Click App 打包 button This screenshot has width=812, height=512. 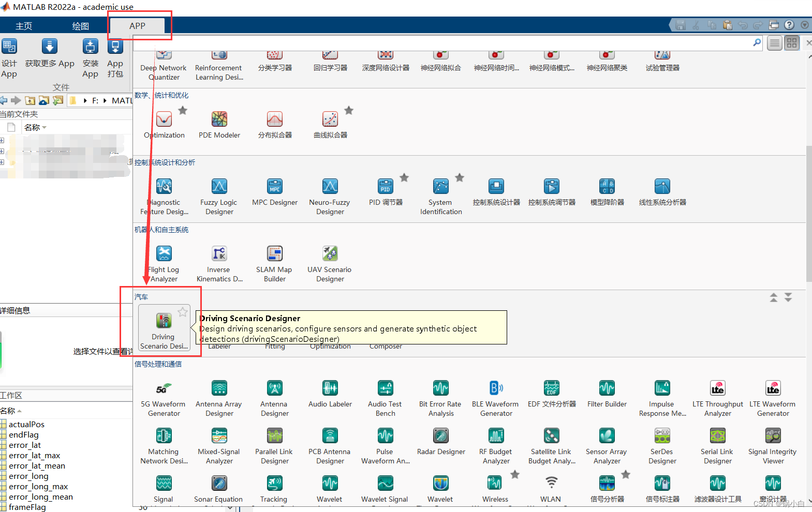coord(115,58)
